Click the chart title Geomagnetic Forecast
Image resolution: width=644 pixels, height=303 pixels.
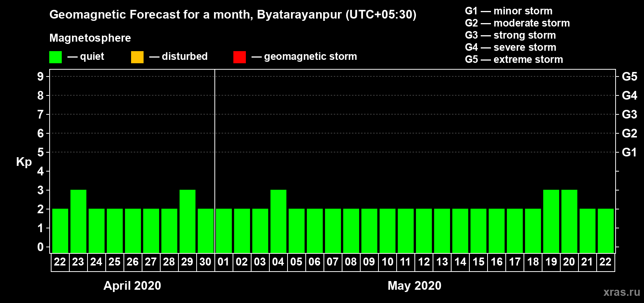[233, 15]
